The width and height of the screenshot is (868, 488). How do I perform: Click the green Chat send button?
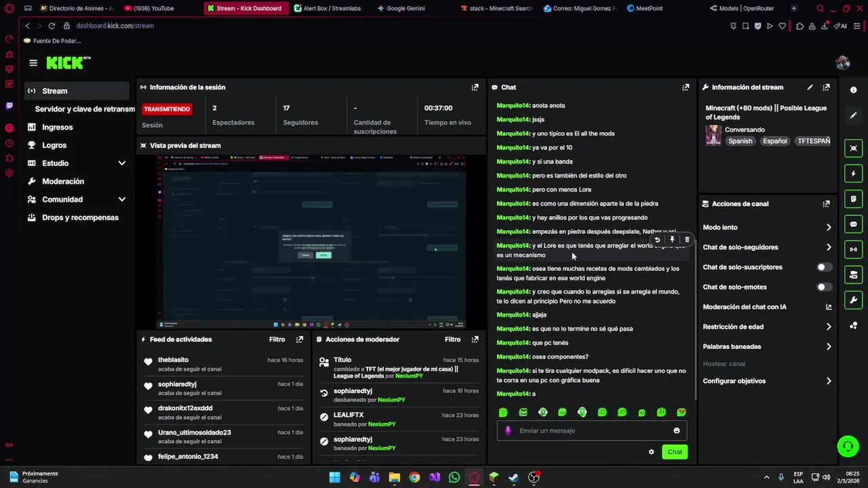[675, 452]
